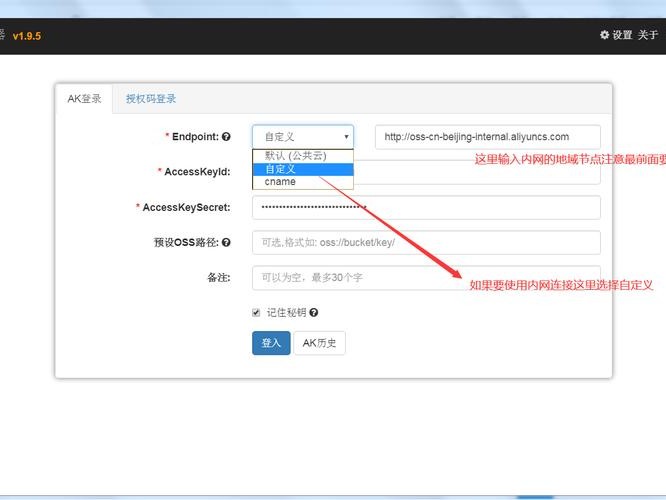The width and height of the screenshot is (666, 500).
Task: Focus the endpoint URL input field
Action: 488,137
